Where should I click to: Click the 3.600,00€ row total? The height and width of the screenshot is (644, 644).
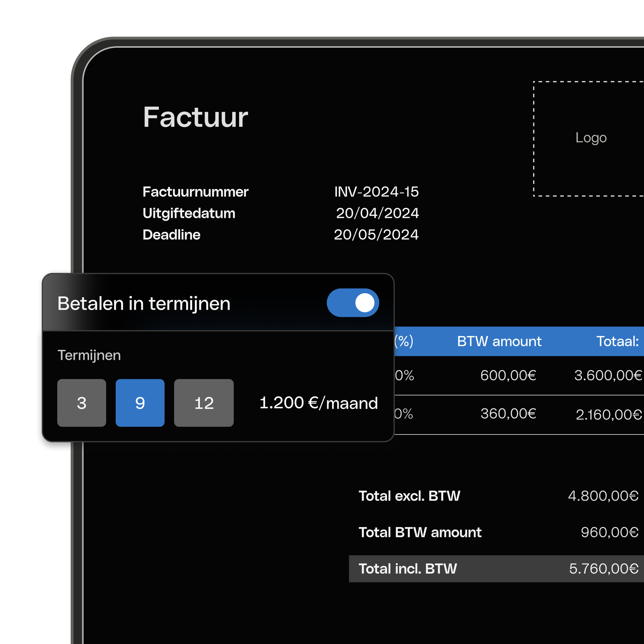[x=608, y=376]
